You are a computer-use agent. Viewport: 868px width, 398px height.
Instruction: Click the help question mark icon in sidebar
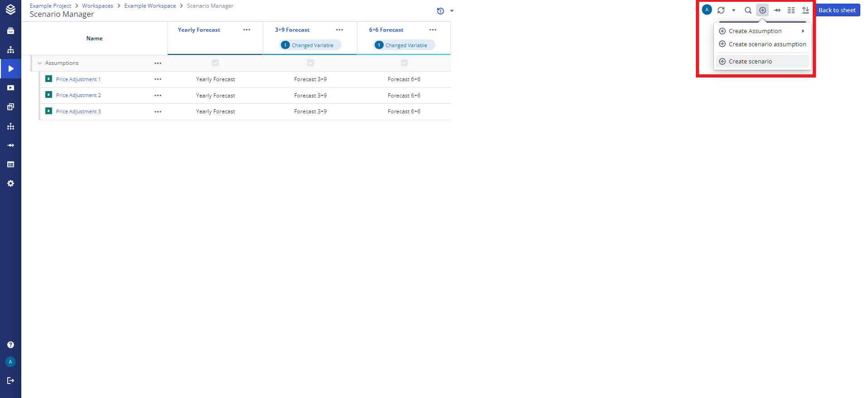coord(11,345)
